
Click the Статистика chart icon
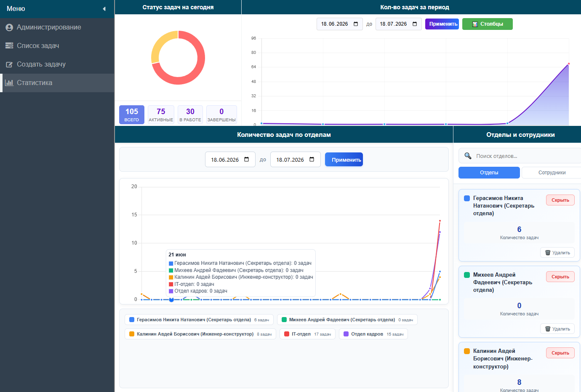point(9,83)
